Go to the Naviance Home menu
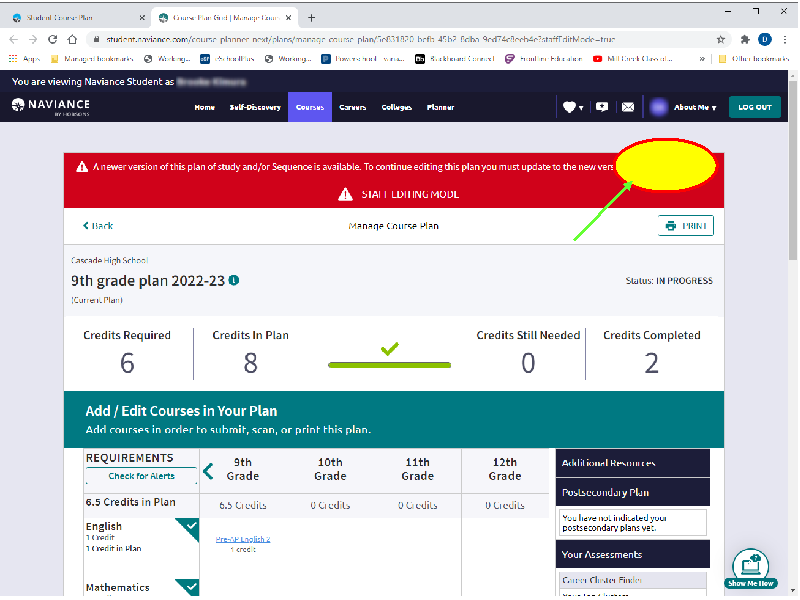 pos(205,107)
